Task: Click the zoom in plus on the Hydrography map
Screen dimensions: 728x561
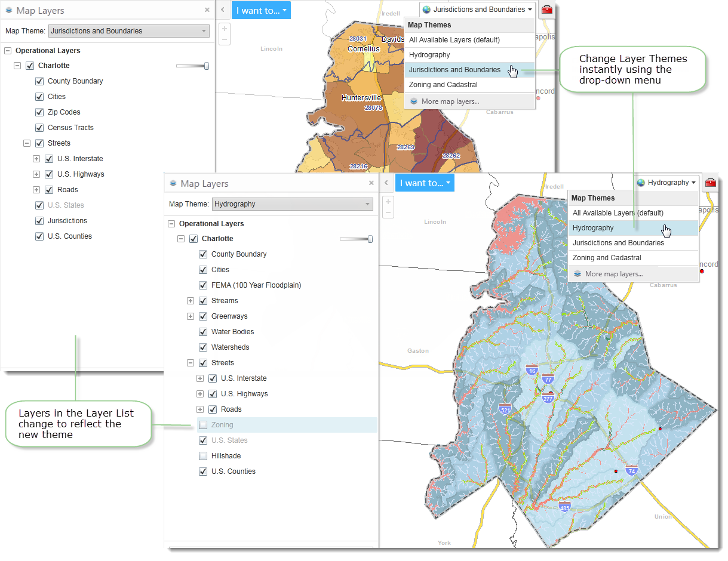Action: (x=388, y=202)
